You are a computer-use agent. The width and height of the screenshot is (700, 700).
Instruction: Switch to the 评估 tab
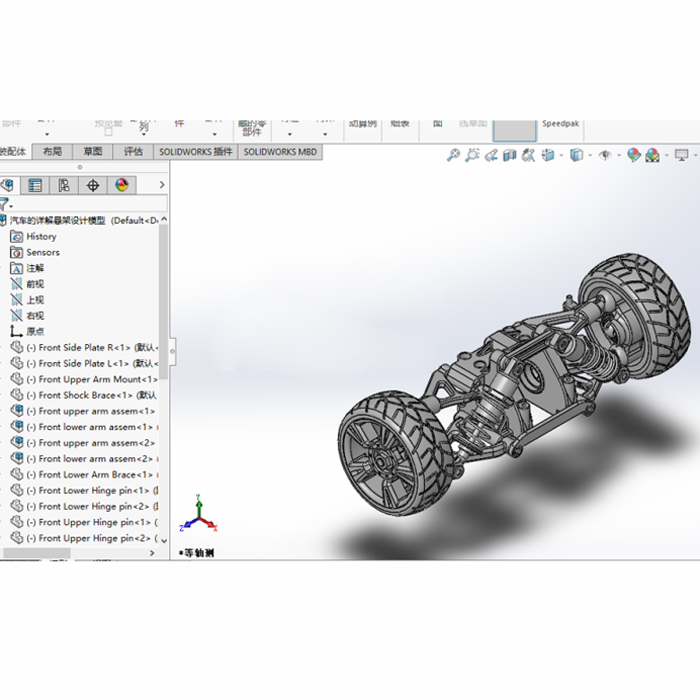click(133, 152)
